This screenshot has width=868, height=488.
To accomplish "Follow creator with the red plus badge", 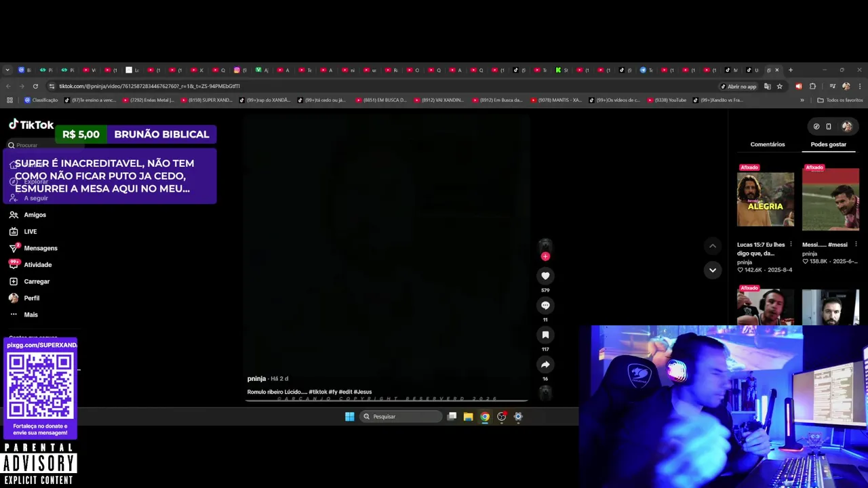I will click(x=545, y=256).
